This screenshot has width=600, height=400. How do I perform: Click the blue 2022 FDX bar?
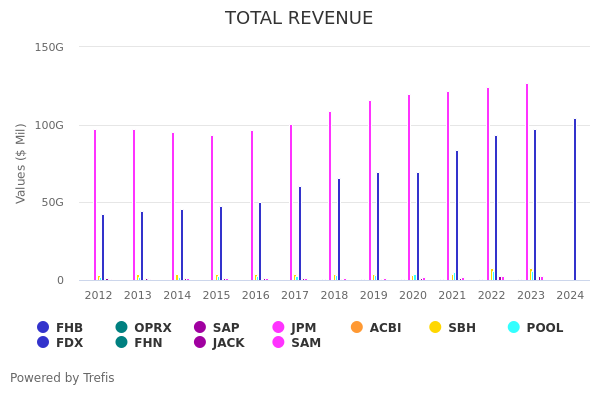click(495, 208)
